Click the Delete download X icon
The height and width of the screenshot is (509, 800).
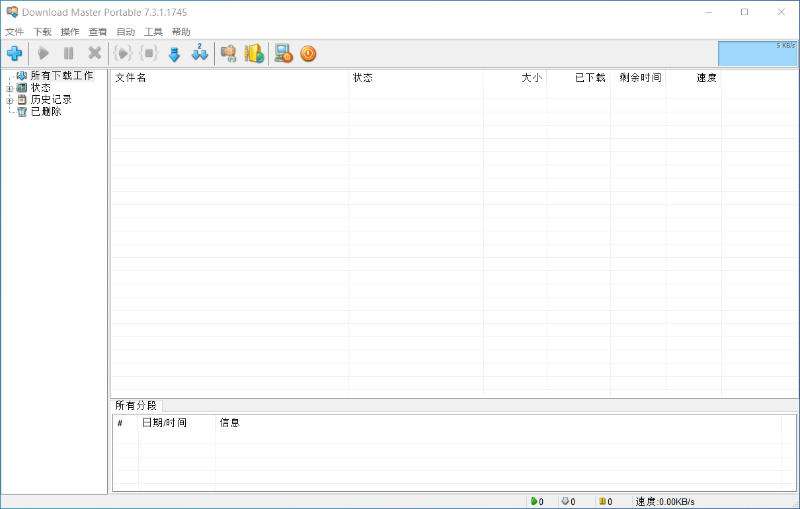click(x=94, y=53)
